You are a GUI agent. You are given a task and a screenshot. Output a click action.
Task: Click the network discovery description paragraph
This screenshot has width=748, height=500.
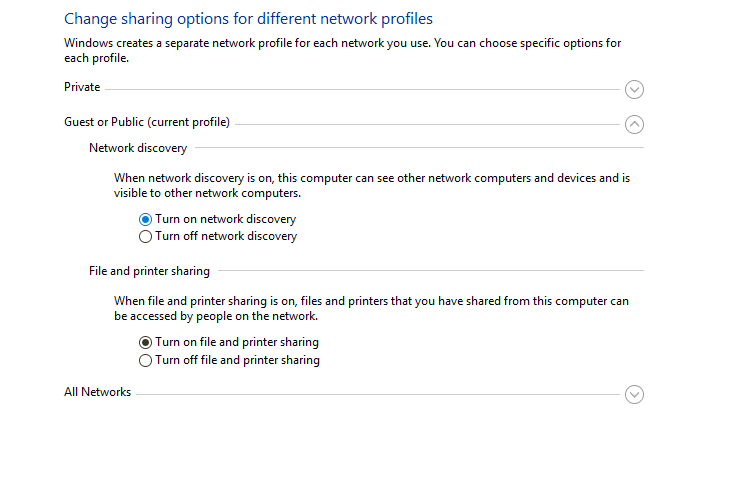[372, 186]
